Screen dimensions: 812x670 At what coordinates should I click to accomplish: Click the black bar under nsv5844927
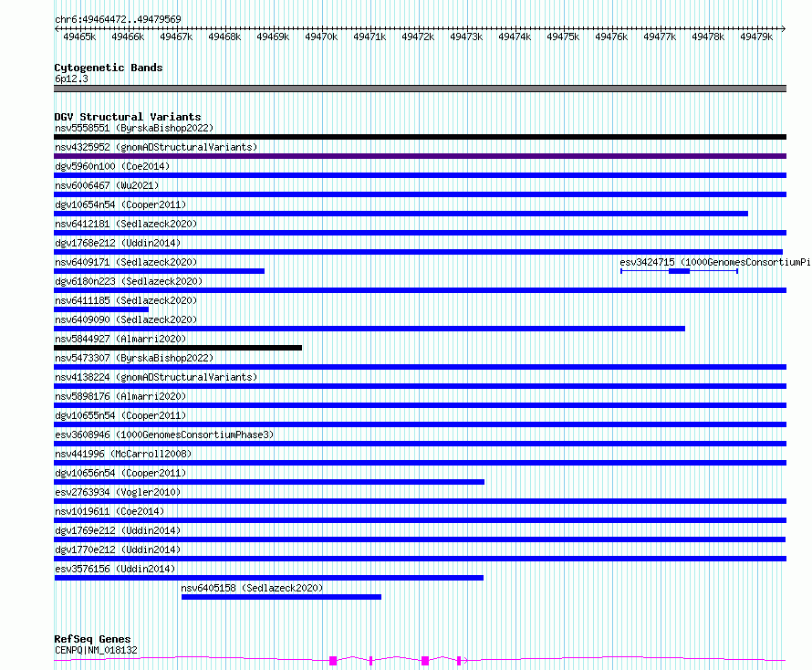(178, 348)
